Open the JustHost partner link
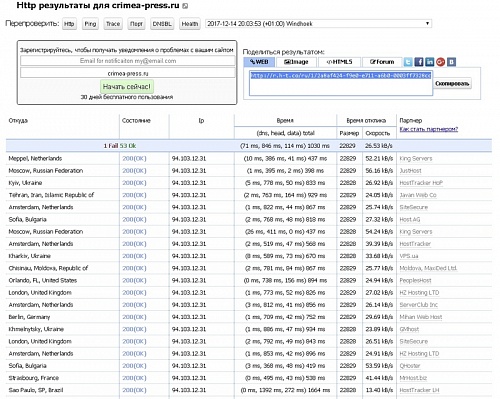This screenshot has width=500, height=399. [410, 171]
